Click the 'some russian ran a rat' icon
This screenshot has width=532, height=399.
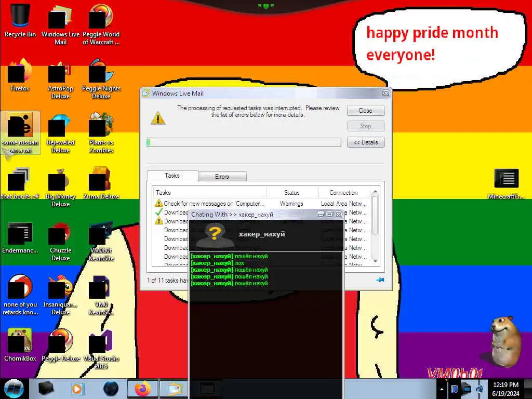[x=20, y=132]
